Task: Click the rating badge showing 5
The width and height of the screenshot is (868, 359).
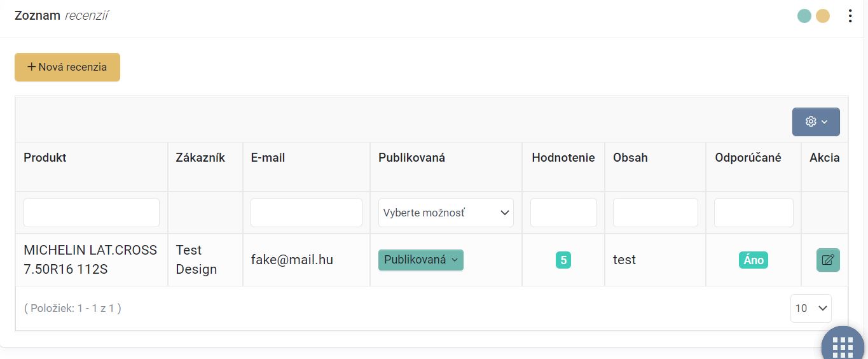Action: (x=563, y=260)
